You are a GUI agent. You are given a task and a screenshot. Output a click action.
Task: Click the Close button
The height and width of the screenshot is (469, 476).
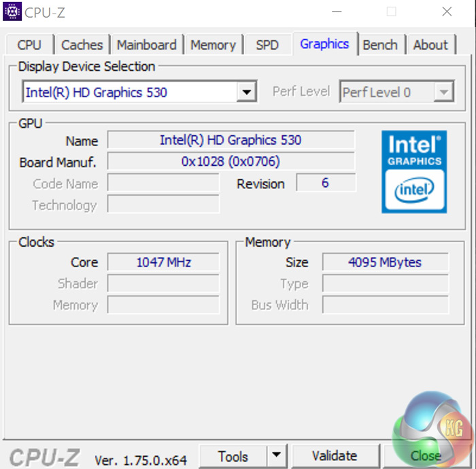pyautogui.click(x=426, y=455)
